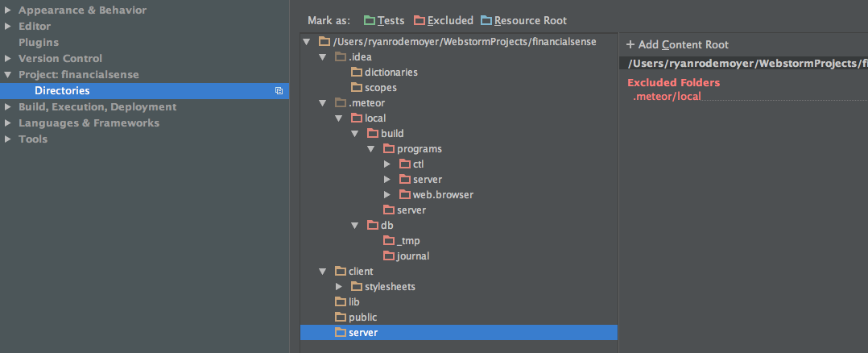Open the Plugins settings page
Image resolution: width=868 pixels, height=353 pixels.
tap(39, 42)
